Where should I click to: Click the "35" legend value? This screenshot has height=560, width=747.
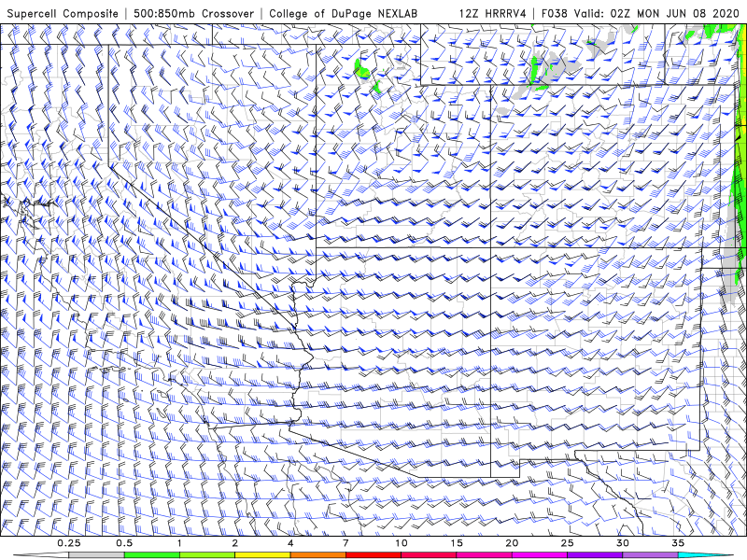pyautogui.click(x=678, y=543)
